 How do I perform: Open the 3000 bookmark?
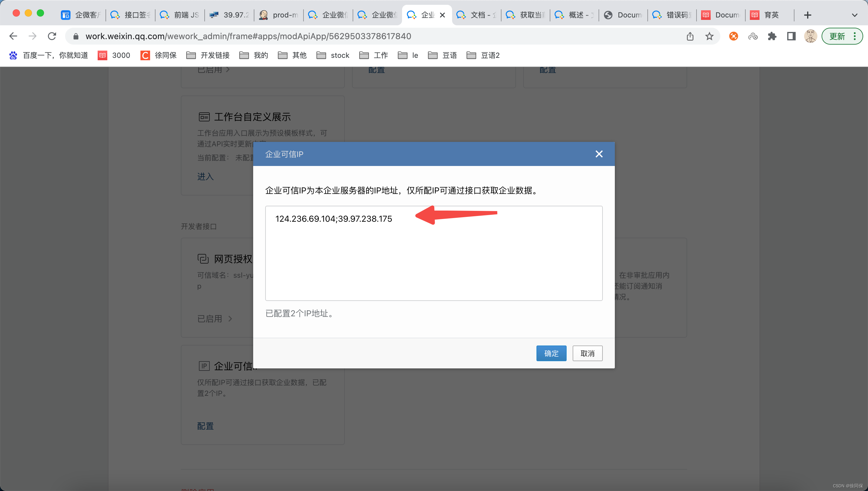click(x=114, y=55)
